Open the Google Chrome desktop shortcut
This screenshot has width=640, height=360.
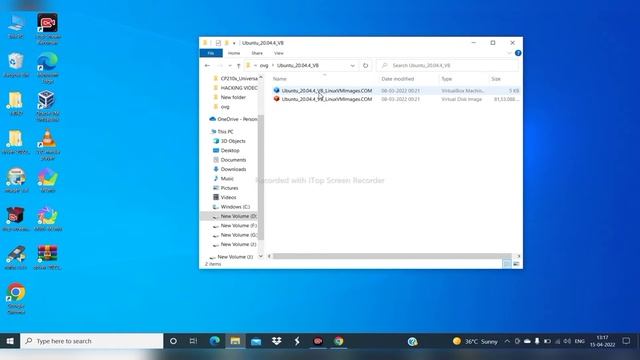(16, 298)
